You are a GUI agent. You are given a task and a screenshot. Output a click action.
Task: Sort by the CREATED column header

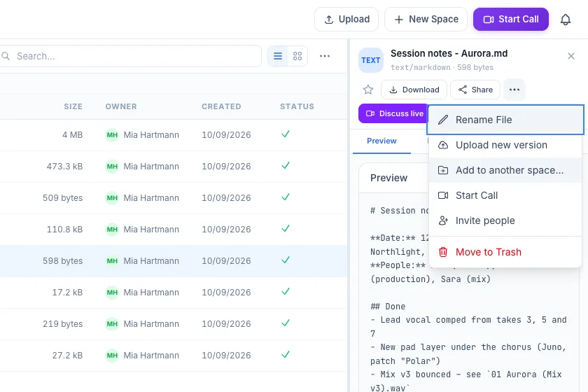tap(221, 106)
